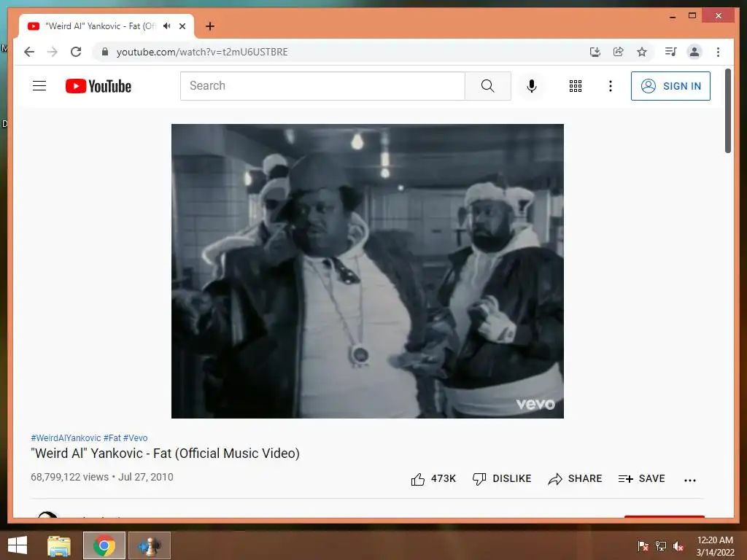Open the media controls icon in Chrome

click(x=671, y=52)
